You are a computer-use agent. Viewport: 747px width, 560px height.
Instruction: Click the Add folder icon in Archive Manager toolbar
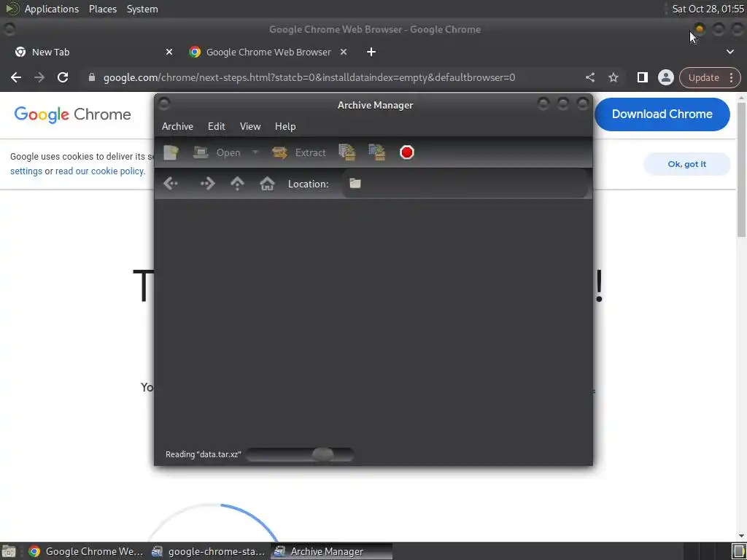[x=377, y=152]
